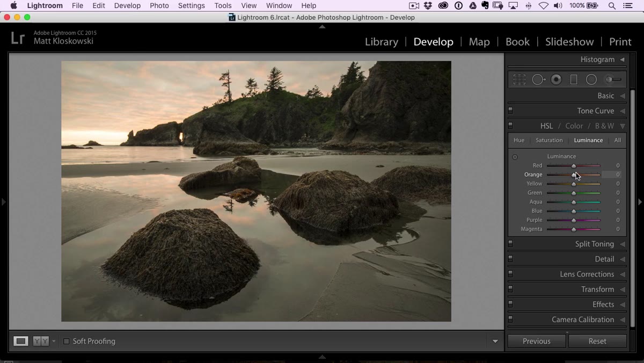Select the Red Eye Correction tool

tap(557, 79)
